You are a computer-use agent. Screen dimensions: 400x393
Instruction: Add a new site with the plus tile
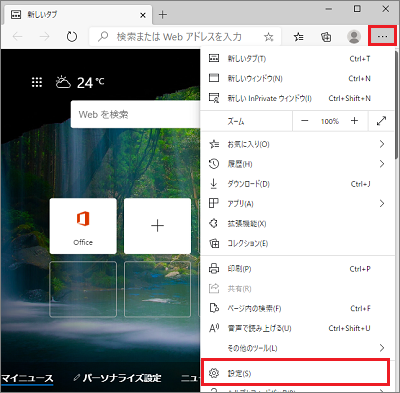[x=157, y=226]
